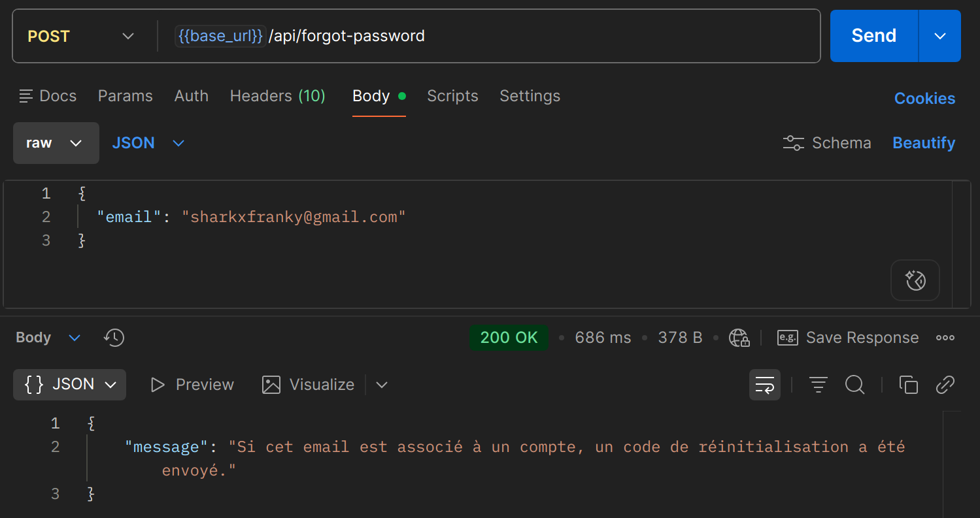
Task: Click the 200 OK status badge
Action: point(509,338)
